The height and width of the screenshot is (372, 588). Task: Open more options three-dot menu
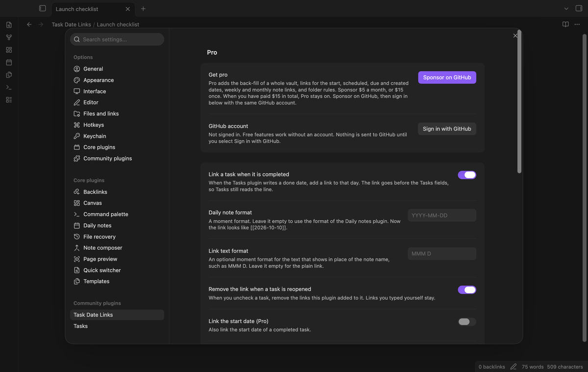[577, 24]
